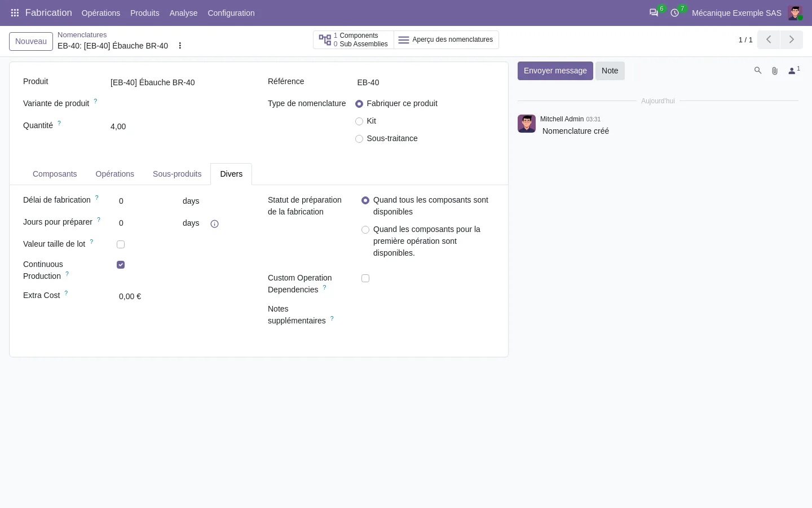812x508 pixels.
Task: Show followers icon in chatter
Action: 794,71
